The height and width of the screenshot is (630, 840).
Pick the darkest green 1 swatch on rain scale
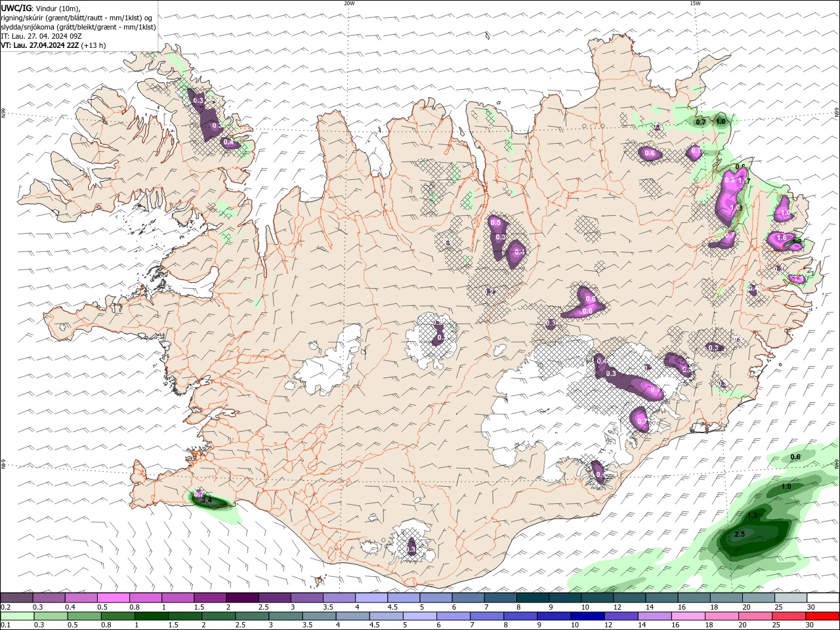(152, 616)
